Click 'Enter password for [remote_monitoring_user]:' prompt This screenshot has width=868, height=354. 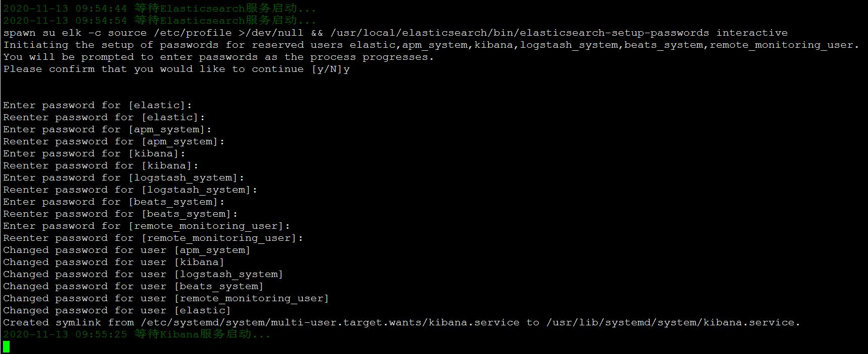coord(147,226)
